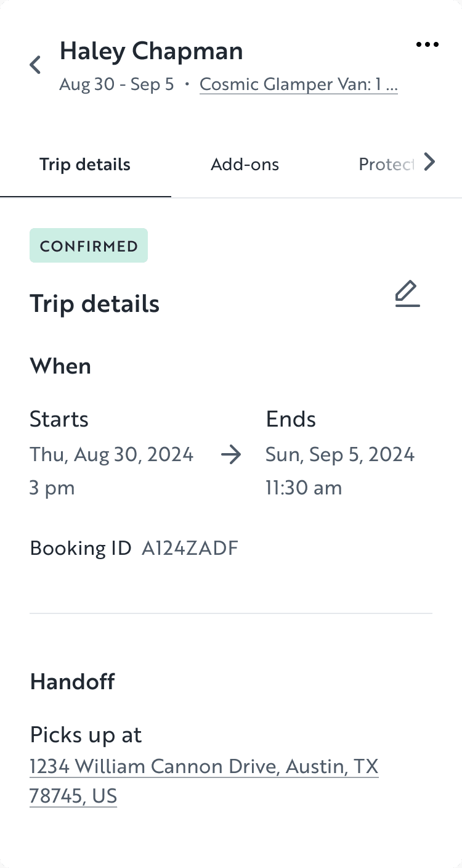Viewport: 462px width, 868px height.
Task: Click the back arrow beside Haley Chapman
Action: pos(34,64)
